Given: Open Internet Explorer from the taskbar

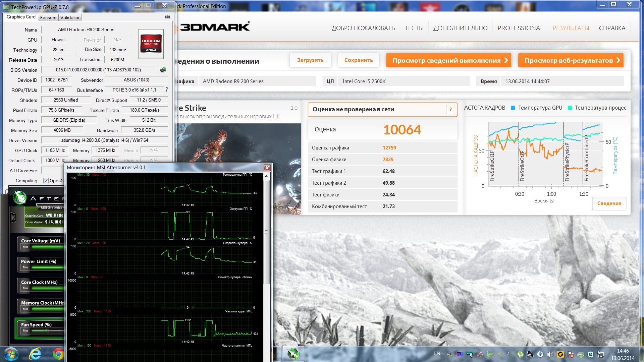Looking at the screenshot, I should [x=35, y=354].
